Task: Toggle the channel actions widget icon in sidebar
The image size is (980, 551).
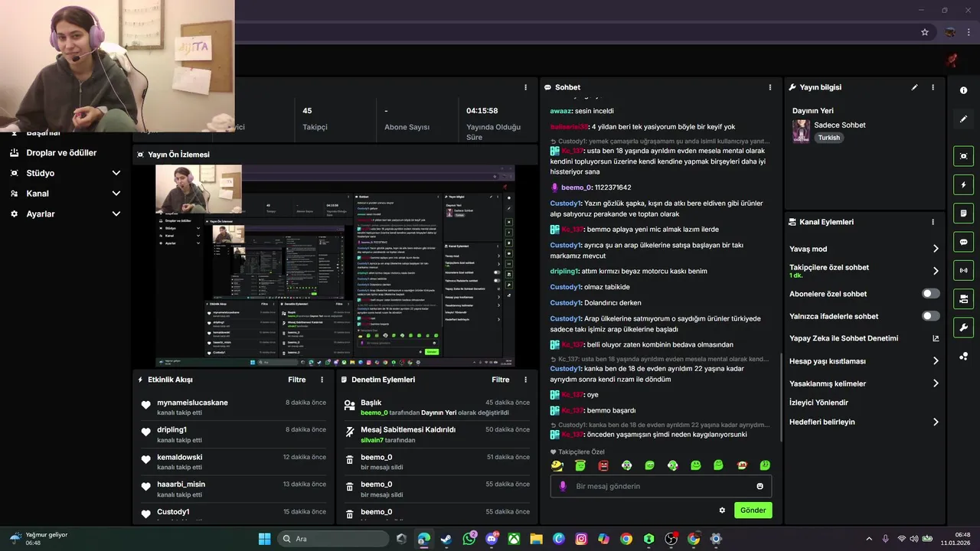Action: pos(963,298)
